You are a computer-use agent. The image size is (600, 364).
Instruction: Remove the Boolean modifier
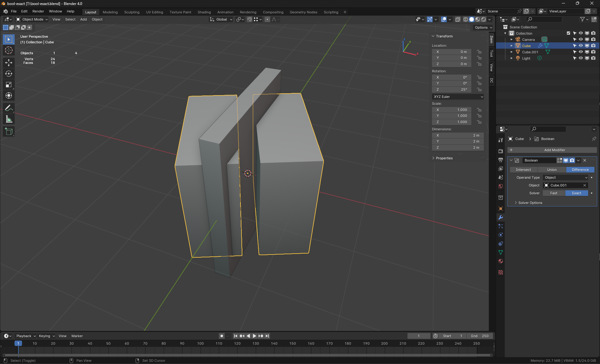point(585,160)
